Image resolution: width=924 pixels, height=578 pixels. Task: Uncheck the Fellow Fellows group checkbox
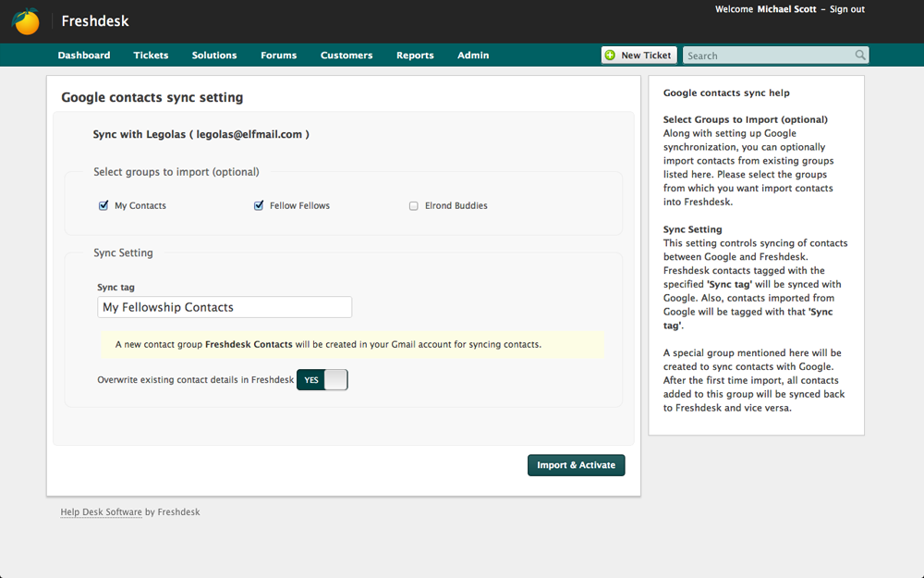click(x=259, y=205)
